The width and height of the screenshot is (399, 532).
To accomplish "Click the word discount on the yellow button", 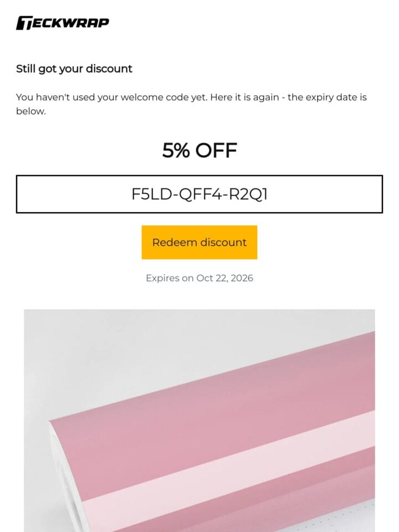I will (x=223, y=242).
